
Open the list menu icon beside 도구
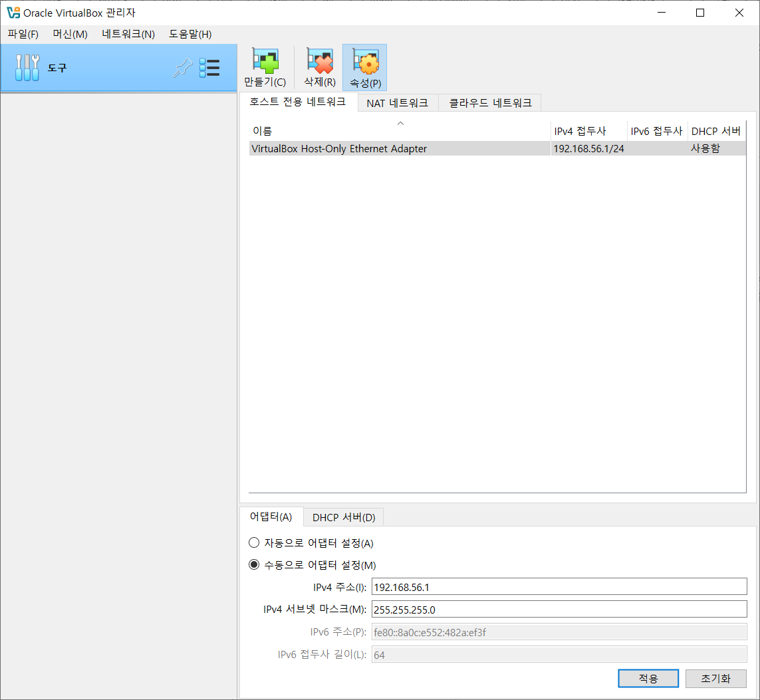point(209,68)
